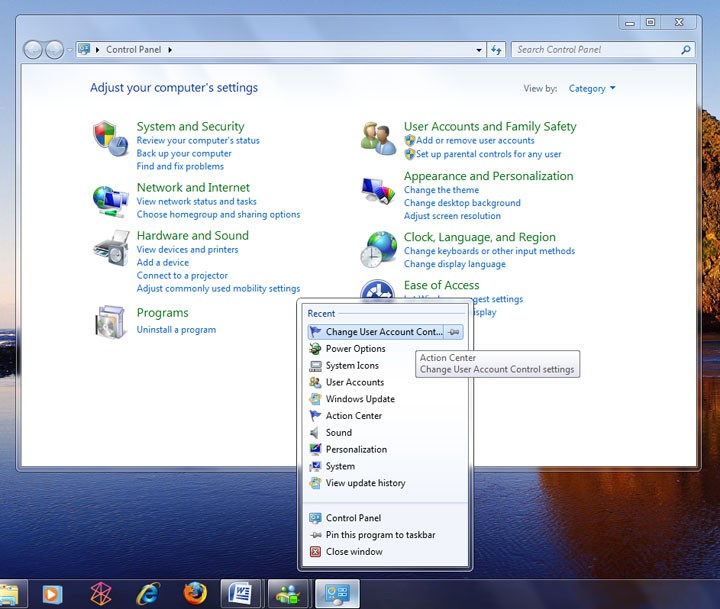Open Windows Explorer from the taskbar
720x609 pixels.
point(10,594)
